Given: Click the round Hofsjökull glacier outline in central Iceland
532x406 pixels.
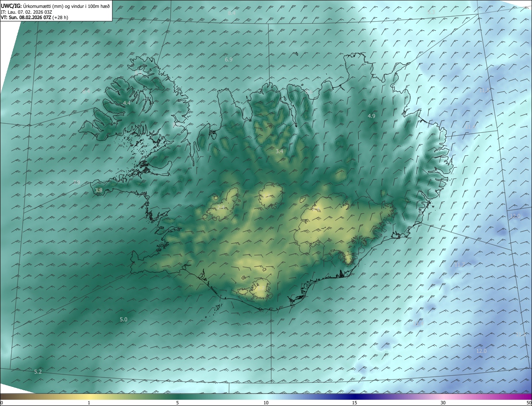Looking at the screenshot, I should tap(270, 196).
